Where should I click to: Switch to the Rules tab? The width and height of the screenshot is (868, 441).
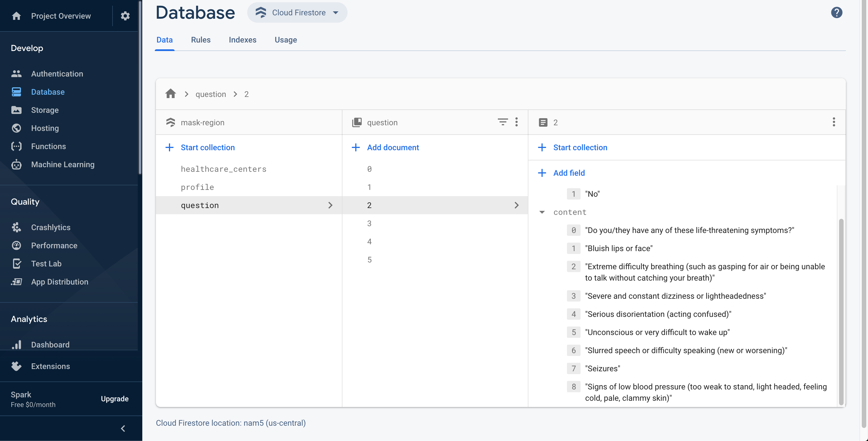(x=200, y=40)
